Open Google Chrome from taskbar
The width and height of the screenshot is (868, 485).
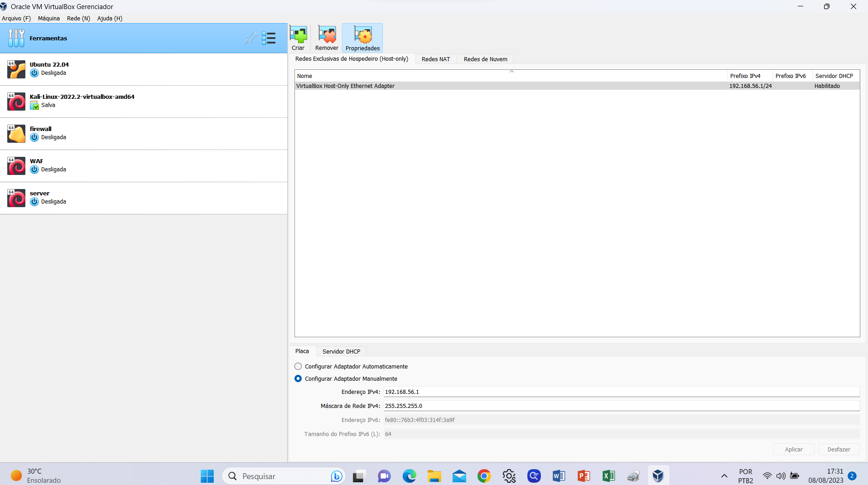(x=484, y=476)
